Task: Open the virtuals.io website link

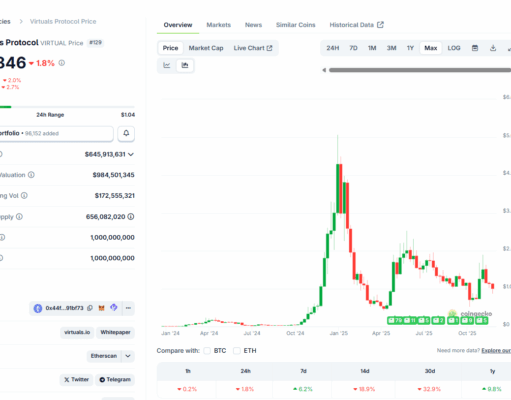Action: 77,332
